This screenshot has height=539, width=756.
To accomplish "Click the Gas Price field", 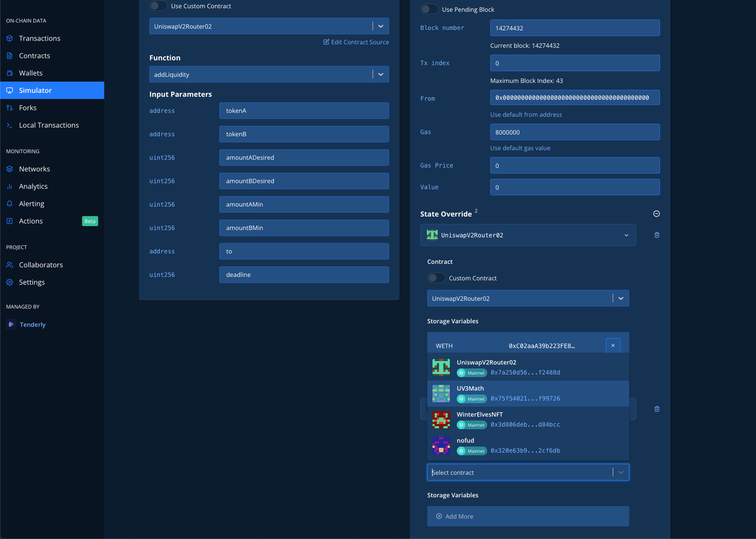I will [575, 165].
